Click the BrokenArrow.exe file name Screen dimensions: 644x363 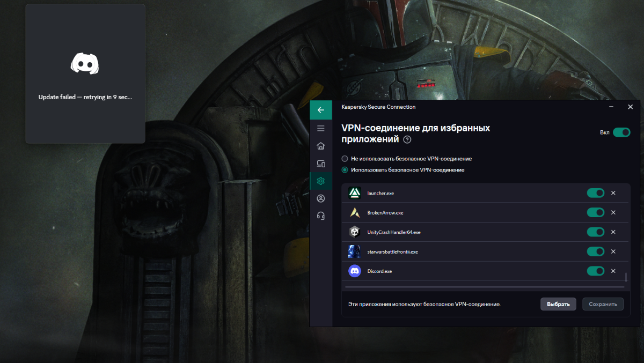(x=385, y=213)
